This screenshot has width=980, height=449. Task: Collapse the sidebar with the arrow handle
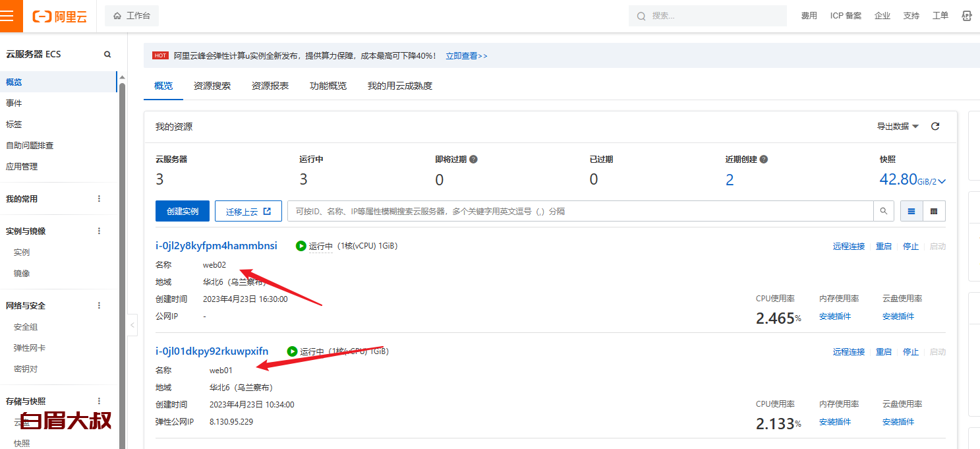pos(132,325)
